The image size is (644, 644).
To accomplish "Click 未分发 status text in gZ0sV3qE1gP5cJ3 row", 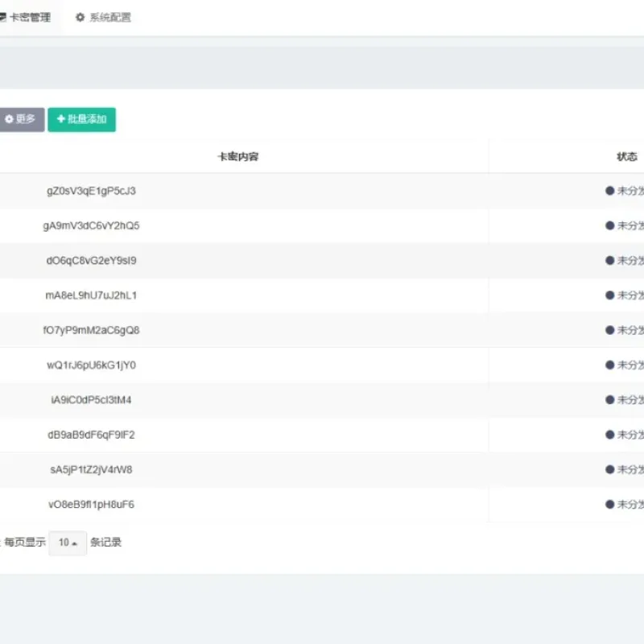I will [x=630, y=191].
